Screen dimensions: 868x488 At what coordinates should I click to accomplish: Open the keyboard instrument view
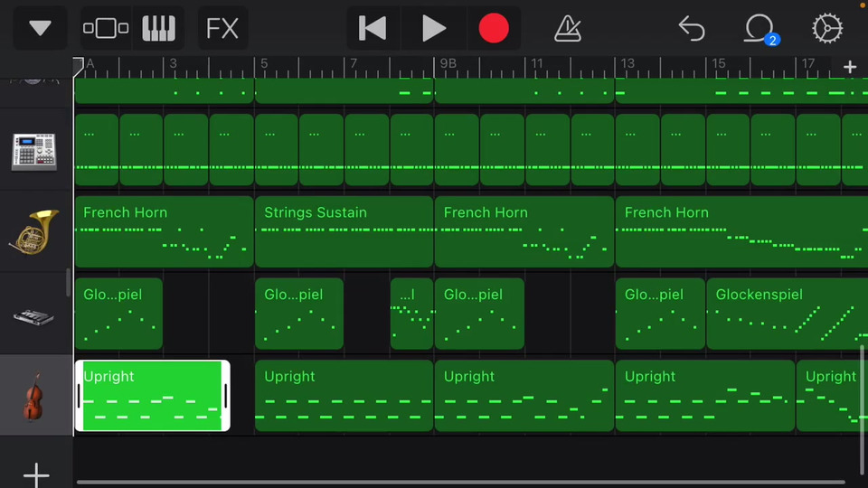click(158, 28)
